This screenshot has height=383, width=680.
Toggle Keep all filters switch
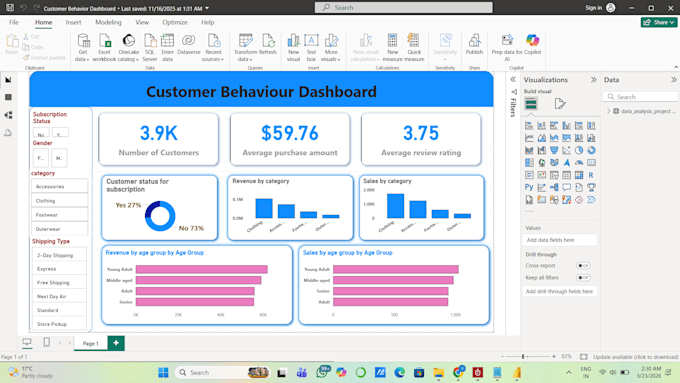click(x=583, y=278)
